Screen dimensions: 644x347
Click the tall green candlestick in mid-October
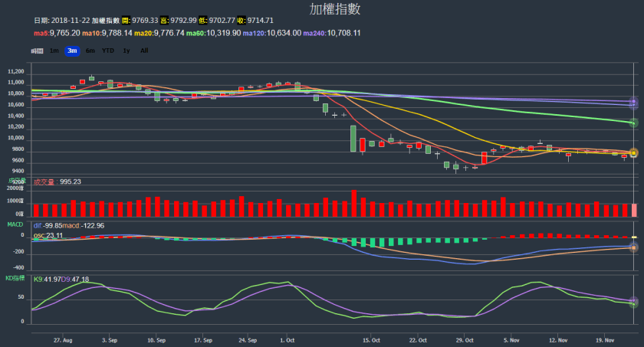pos(353,138)
